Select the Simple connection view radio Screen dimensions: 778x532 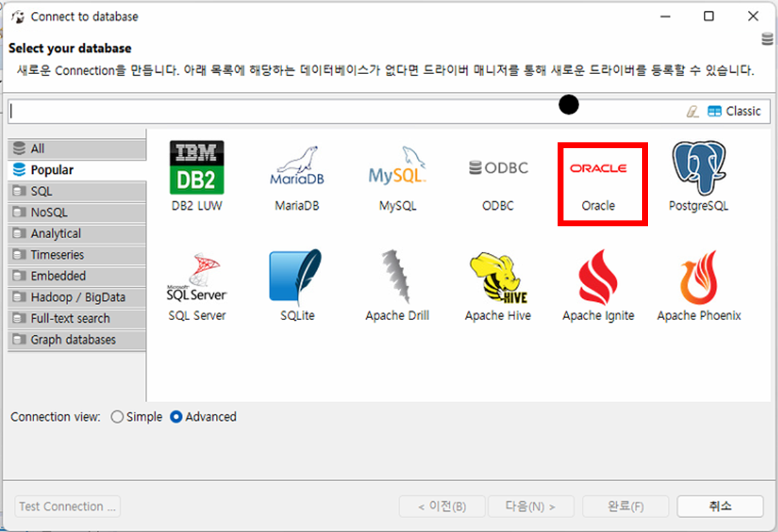point(117,417)
